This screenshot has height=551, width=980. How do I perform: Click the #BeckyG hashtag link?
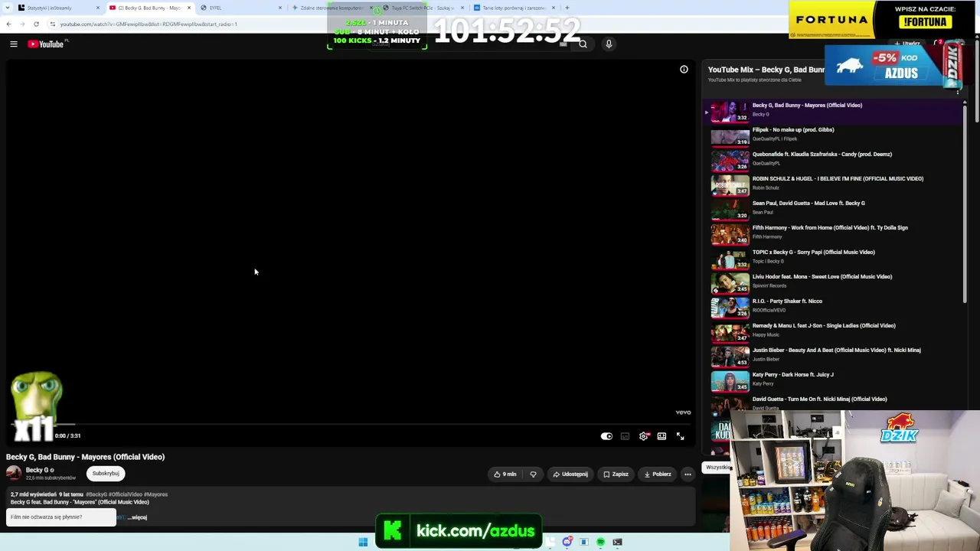[96, 494]
